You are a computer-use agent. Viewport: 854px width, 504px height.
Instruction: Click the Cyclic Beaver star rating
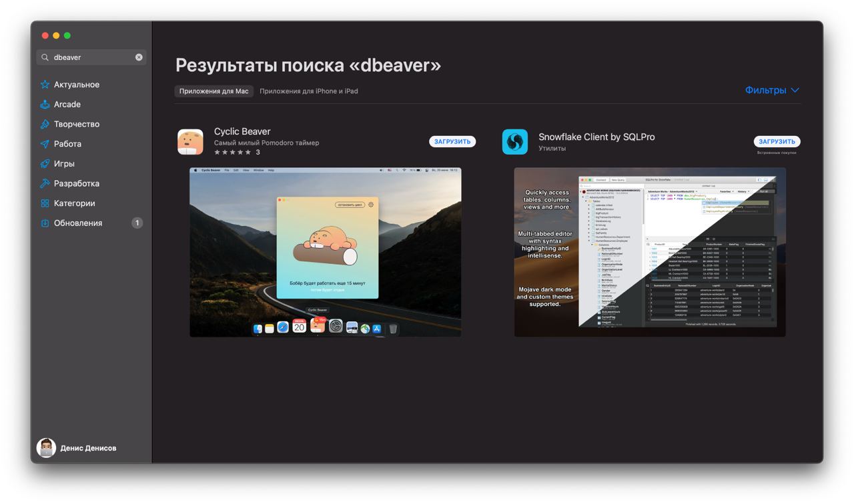pos(233,153)
